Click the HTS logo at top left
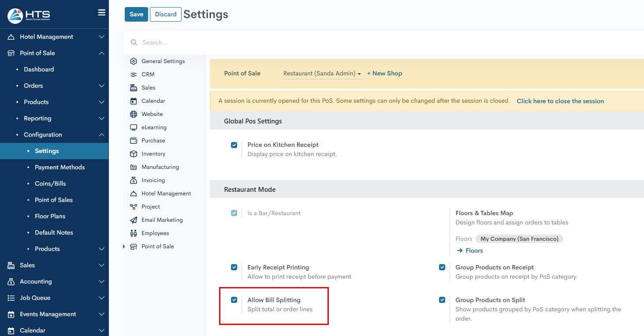Image resolution: width=644 pixels, height=336 pixels. 29,15
